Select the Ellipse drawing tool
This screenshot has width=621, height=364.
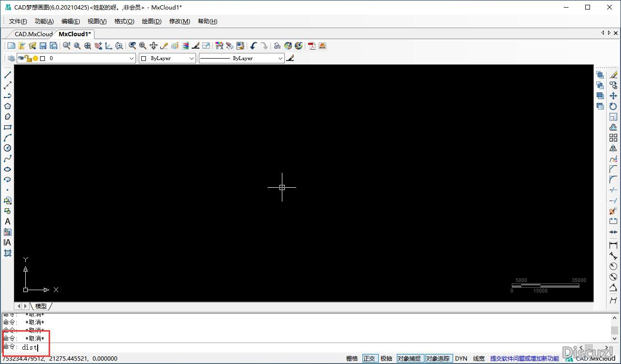point(8,169)
